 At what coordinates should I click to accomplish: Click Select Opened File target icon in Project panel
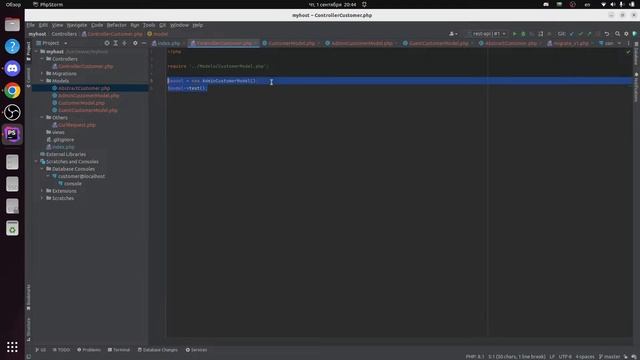107,43
